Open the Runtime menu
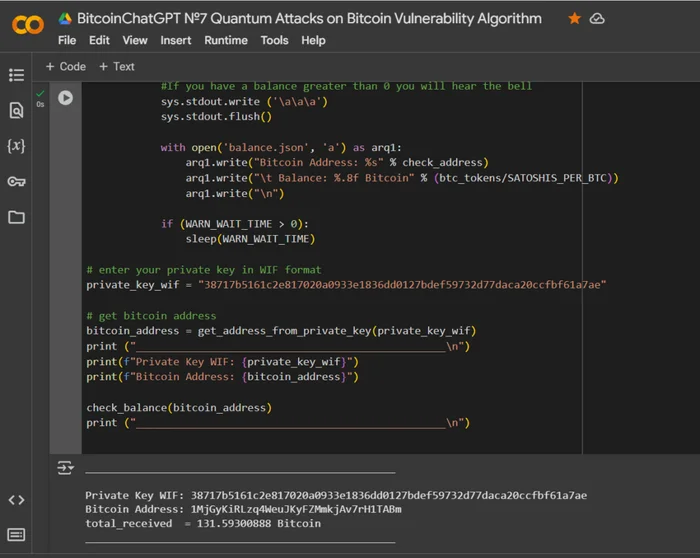The height and width of the screenshot is (558, 700). pyautogui.click(x=226, y=40)
